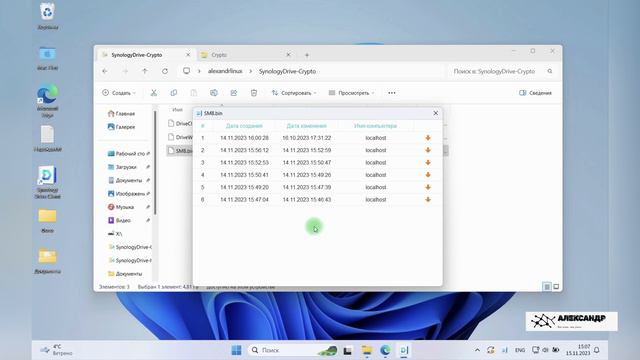
Task: Switch to SynologyDrive-Crypto Explorer tab
Action: point(146,55)
